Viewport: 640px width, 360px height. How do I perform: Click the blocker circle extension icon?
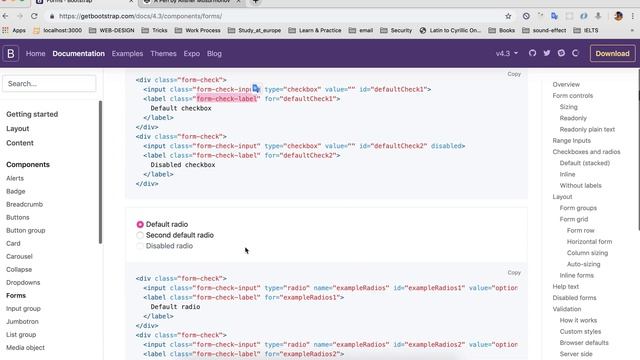click(526, 16)
